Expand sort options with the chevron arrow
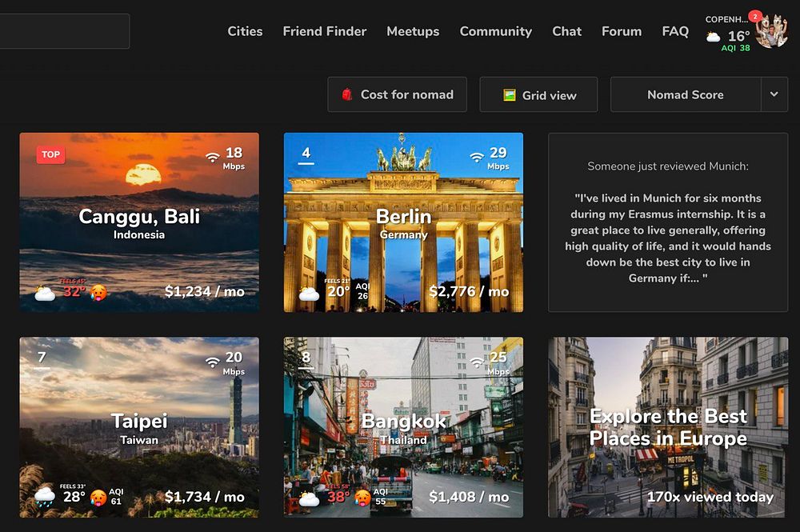800x532 pixels. [x=774, y=94]
